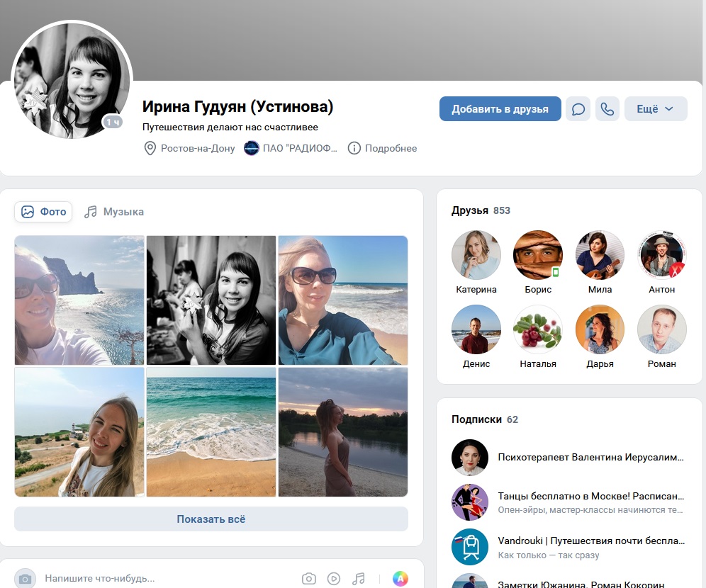Open friend Антон's avatar

(662, 255)
